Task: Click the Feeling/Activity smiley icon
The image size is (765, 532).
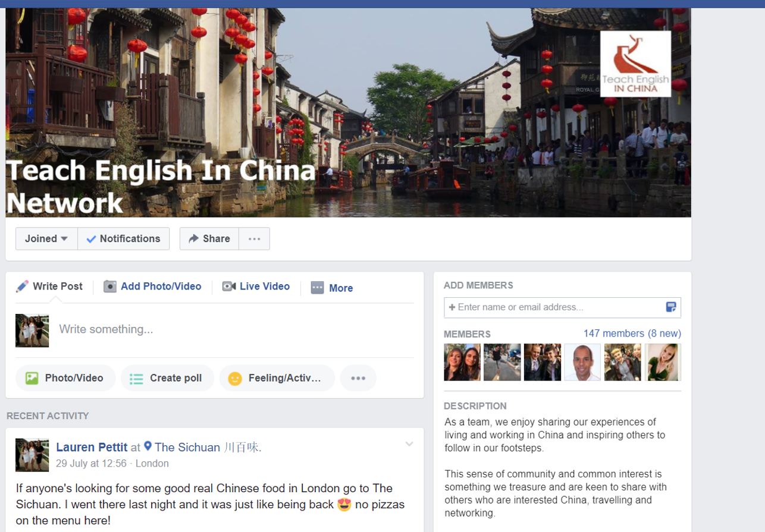Action: (x=235, y=378)
